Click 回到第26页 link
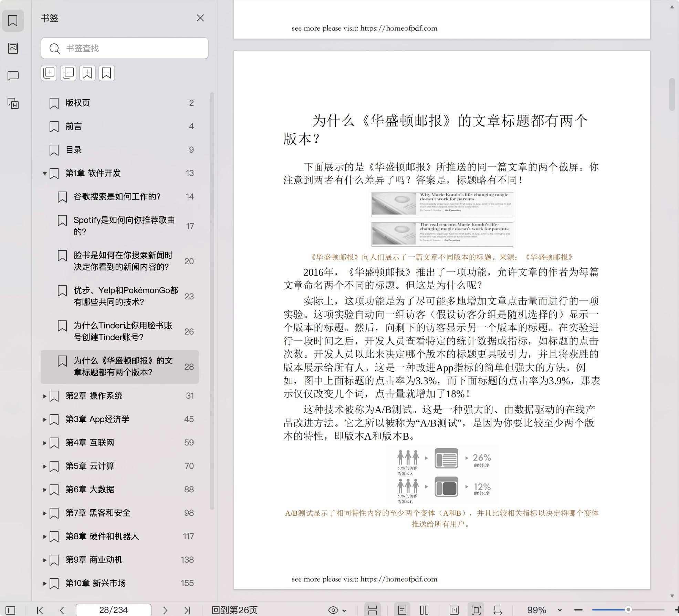Screen dimensions: 679x616 pyautogui.click(x=234, y=610)
